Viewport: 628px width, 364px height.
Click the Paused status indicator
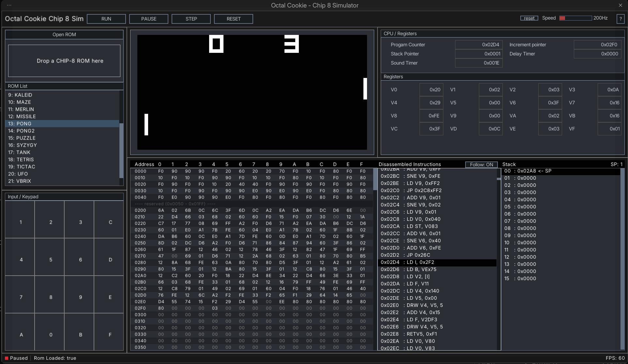click(x=16, y=358)
